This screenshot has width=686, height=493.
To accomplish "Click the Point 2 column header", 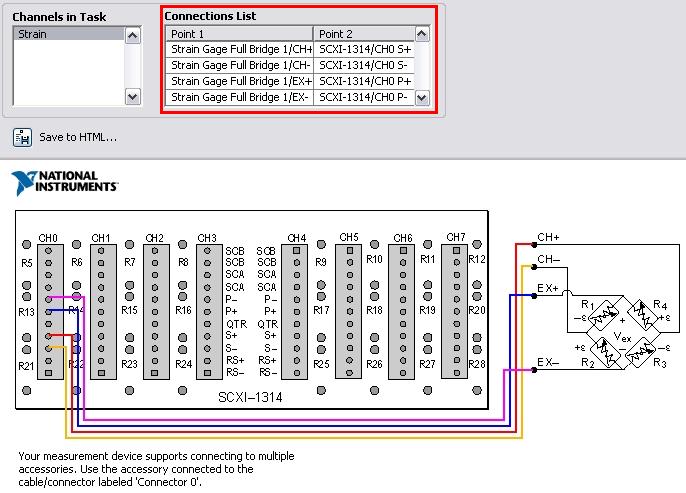I will tap(364, 34).
